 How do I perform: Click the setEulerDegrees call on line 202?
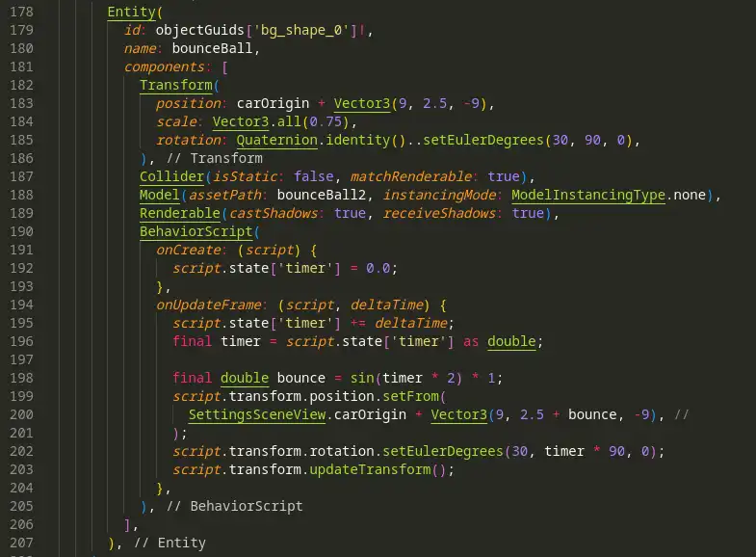(x=443, y=451)
